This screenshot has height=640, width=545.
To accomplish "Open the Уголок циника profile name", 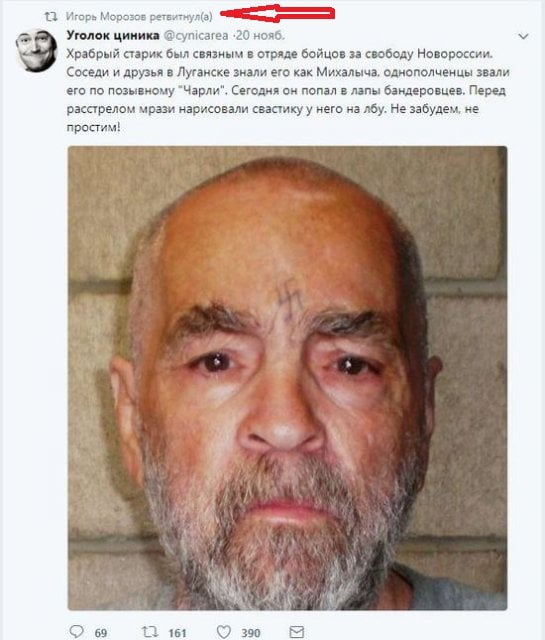I will pyautogui.click(x=113, y=36).
